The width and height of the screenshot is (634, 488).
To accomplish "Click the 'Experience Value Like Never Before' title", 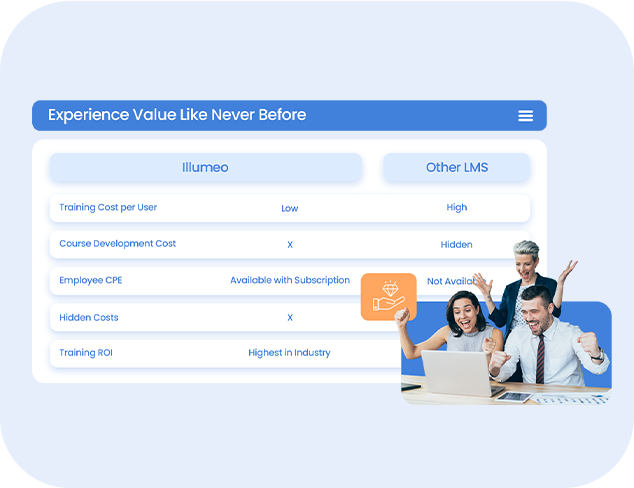I will pos(177,115).
